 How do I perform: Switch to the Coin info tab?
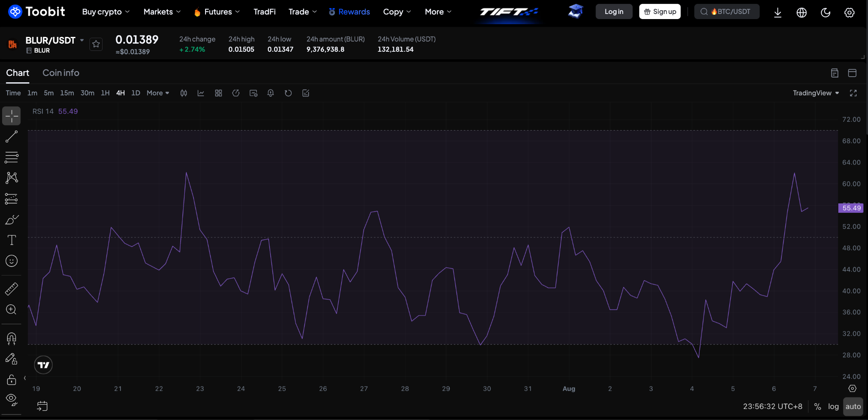pos(61,73)
